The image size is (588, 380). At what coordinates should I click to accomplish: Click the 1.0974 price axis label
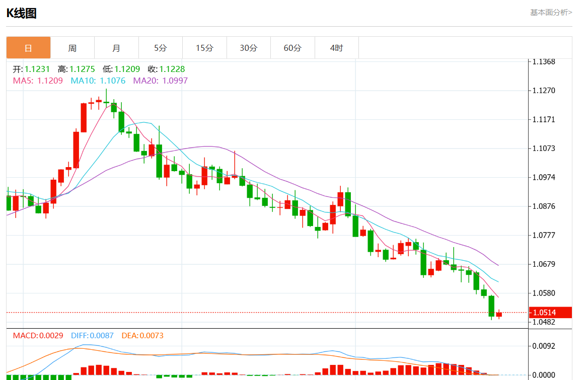click(x=544, y=177)
